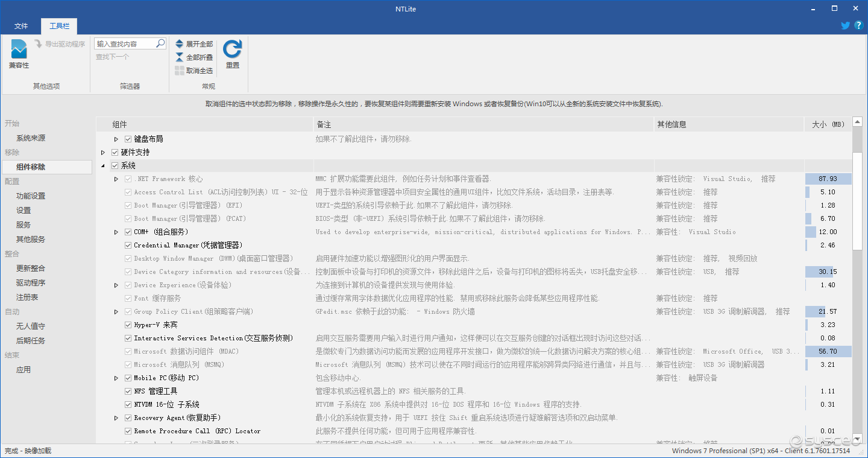Sort by the 备注 column header
Viewport: 868px width, 458px height.
pyautogui.click(x=484, y=124)
